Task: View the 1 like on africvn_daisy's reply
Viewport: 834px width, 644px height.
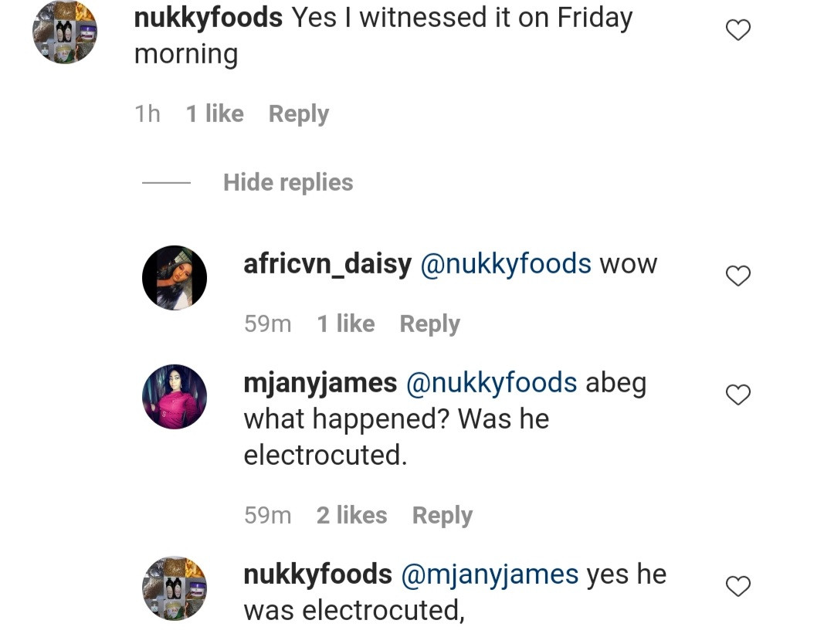Action: point(346,324)
